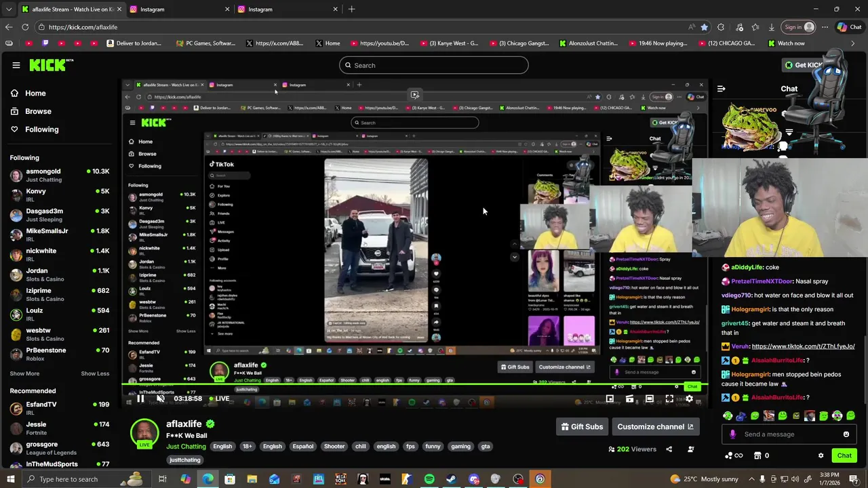Open Kanye West bookmark
Viewport: 868px width, 488px height.
pos(449,43)
